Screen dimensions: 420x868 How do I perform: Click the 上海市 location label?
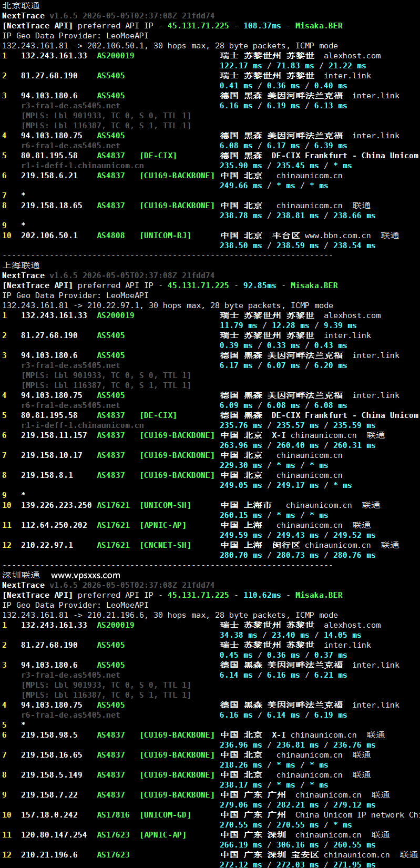click(258, 505)
